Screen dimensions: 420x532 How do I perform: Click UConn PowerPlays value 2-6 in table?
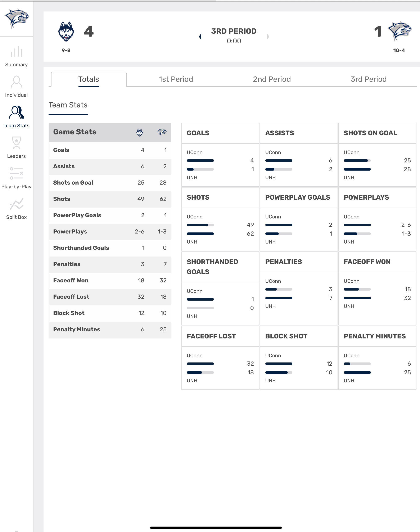(x=139, y=232)
